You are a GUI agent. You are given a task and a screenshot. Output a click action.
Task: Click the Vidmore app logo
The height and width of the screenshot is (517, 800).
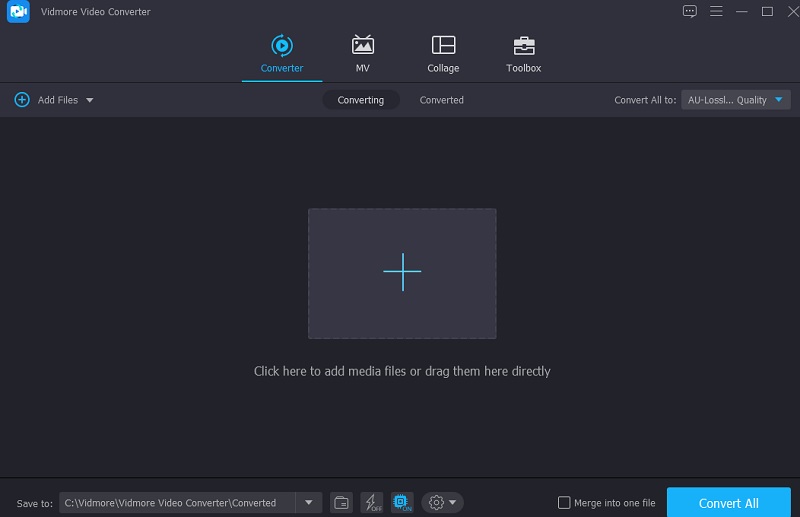(18, 12)
